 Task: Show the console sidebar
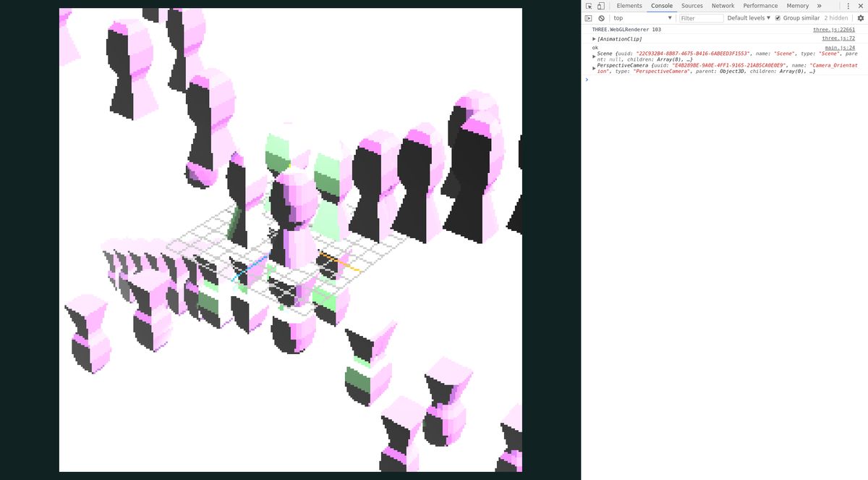pyautogui.click(x=589, y=18)
